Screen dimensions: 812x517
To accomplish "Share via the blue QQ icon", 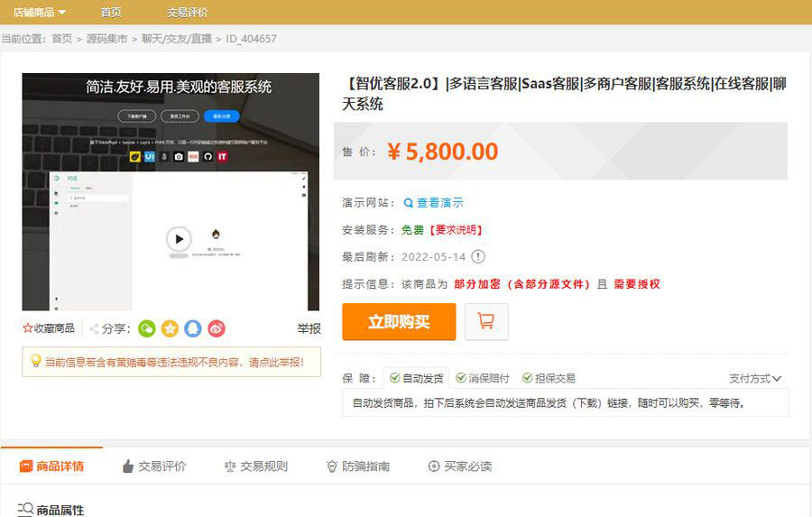I will [193, 328].
